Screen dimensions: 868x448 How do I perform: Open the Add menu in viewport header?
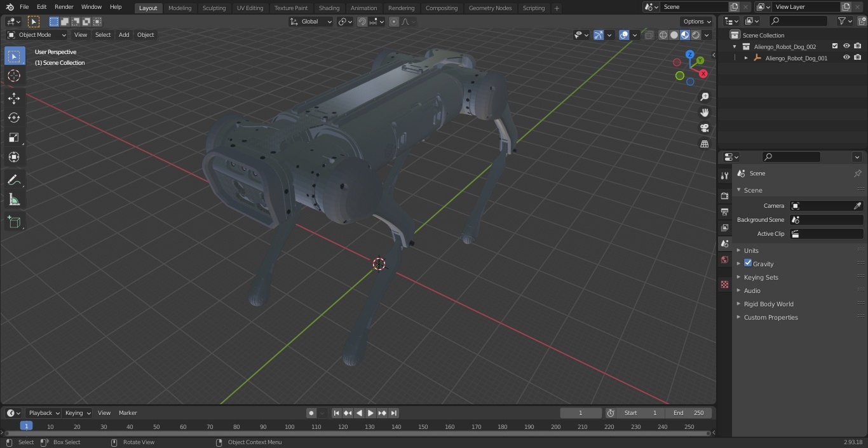(124, 35)
